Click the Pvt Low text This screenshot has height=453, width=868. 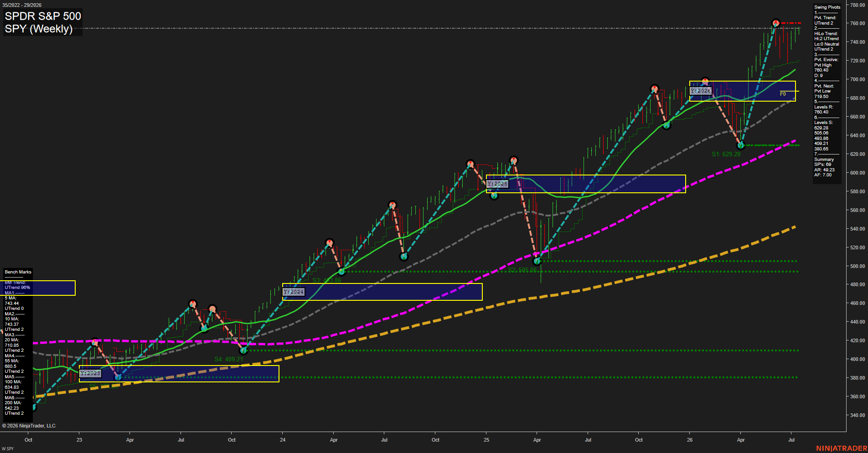pos(822,91)
